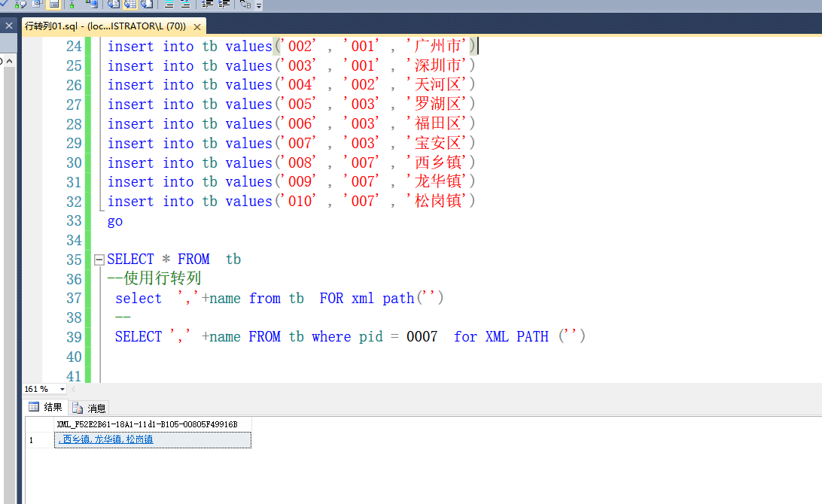Screen dimensions: 822x504
Task: Select the Results to File icon
Action: tap(147, 4)
